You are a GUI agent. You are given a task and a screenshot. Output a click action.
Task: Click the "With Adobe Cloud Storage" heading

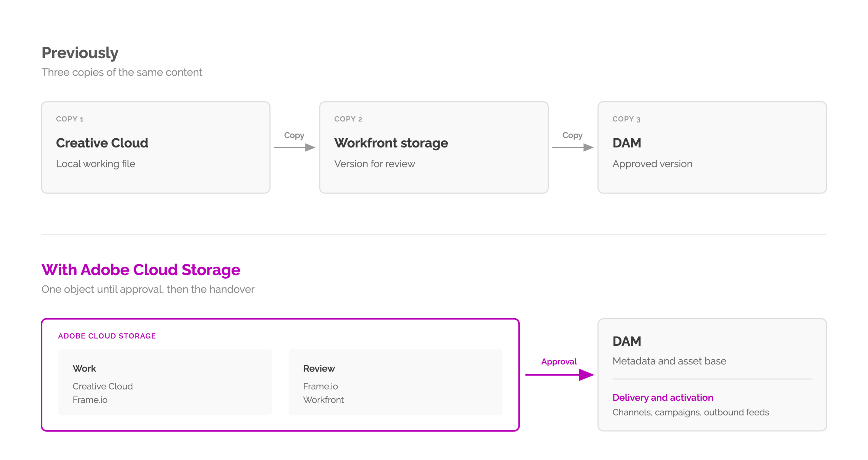click(141, 270)
